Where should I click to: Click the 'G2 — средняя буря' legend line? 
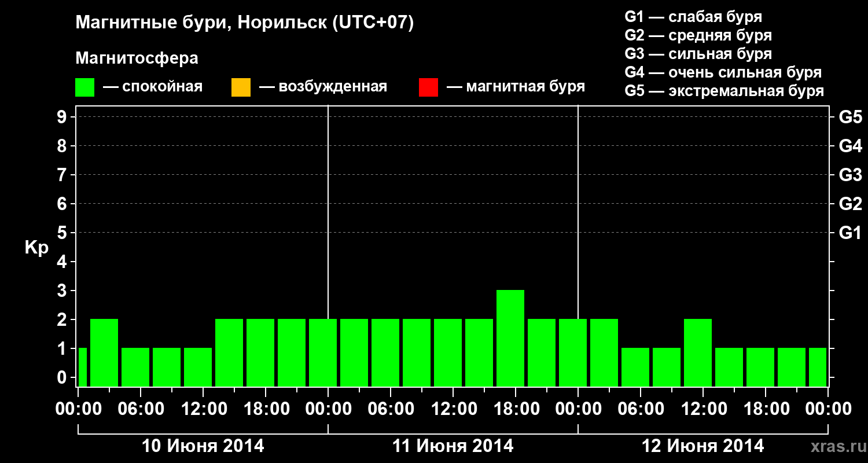(x=698, y=35)
